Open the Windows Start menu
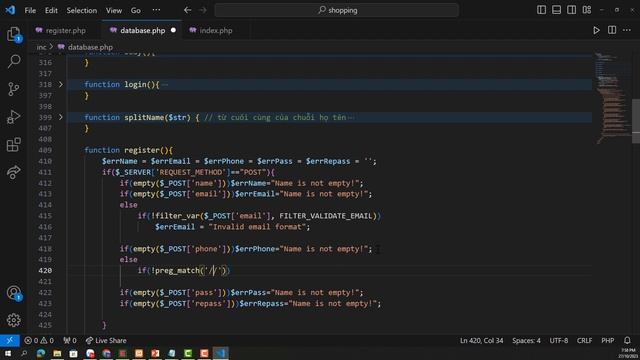Screen dimensions: 640x360 click(8, 353)
